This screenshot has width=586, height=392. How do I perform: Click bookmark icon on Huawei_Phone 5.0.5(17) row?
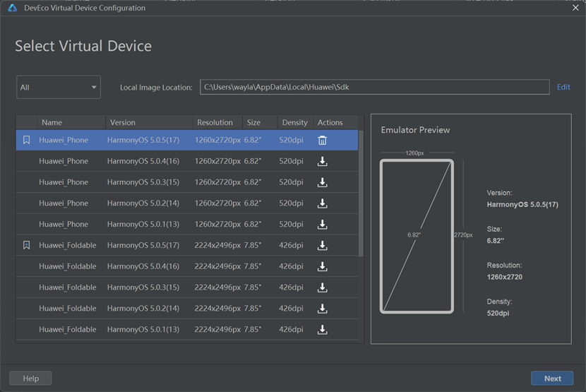pyautogui.click(x=27, y=140)
